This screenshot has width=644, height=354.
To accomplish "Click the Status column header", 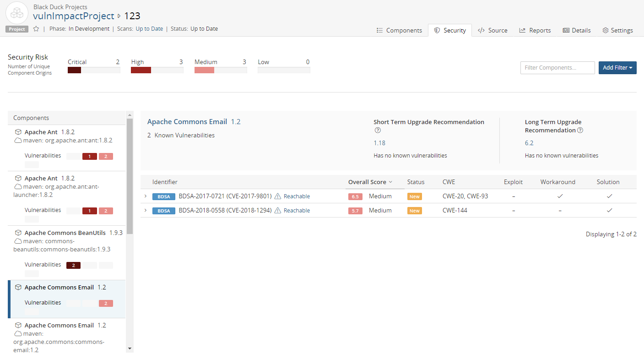I will click(416, 182).
